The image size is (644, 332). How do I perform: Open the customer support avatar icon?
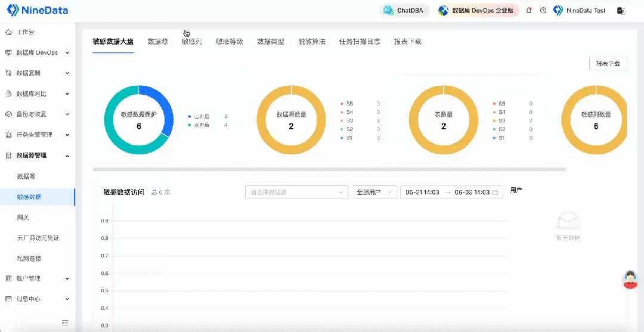click(630, 280)
